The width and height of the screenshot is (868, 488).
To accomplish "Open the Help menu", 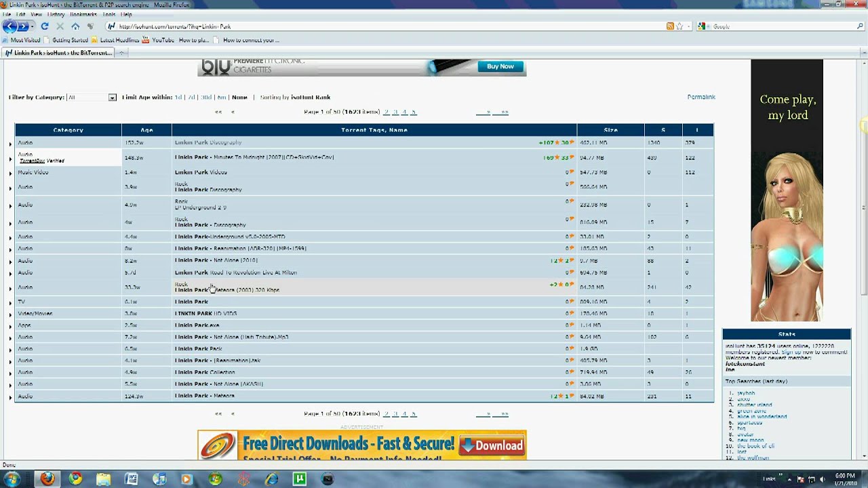I will (126, 14).
